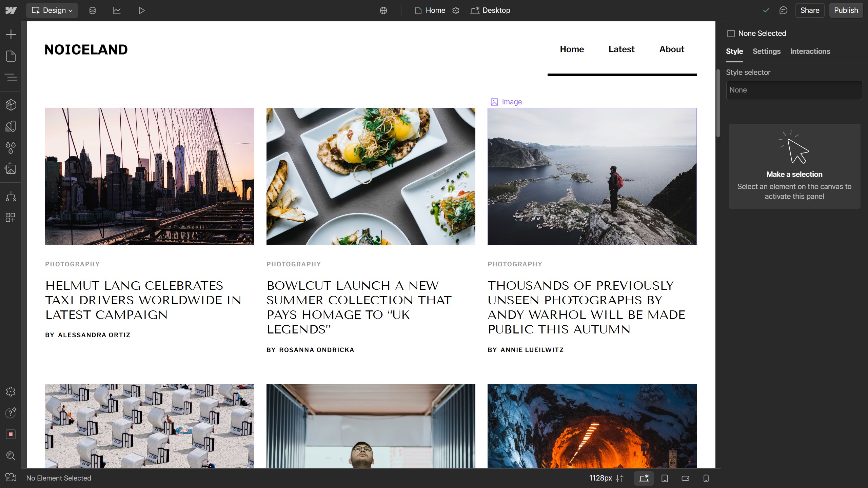Open the Assets image panel
Viewport: 868px width, 488px height.
[11, 169]
